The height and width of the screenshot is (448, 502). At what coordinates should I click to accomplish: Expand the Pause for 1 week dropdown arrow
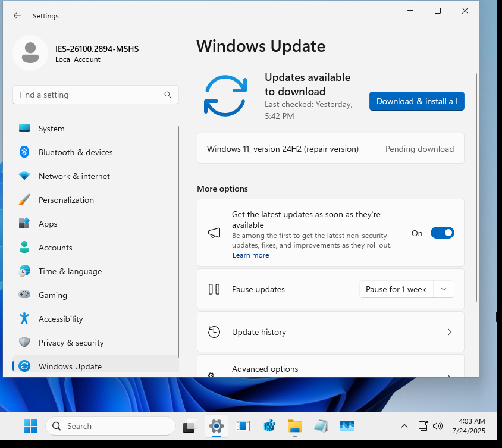(444, 289)
